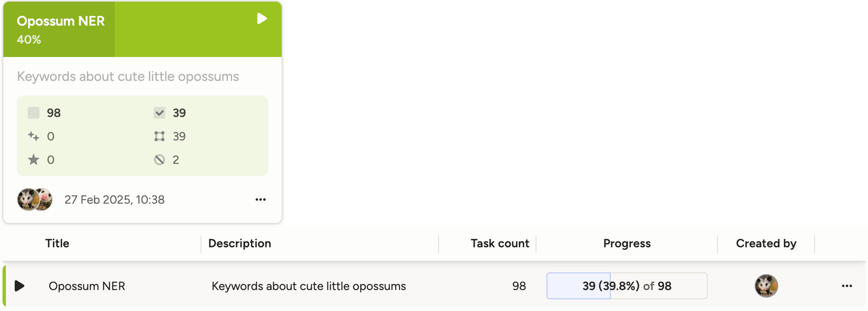
Task: Click the skipped tasks prohibition icon showing 2
Action: pos(160,159)
